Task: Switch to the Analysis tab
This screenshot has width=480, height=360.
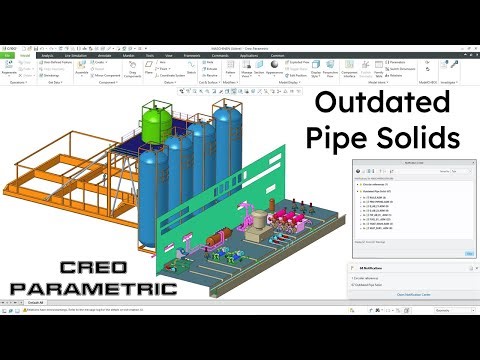Action: (x=47, y=55)
